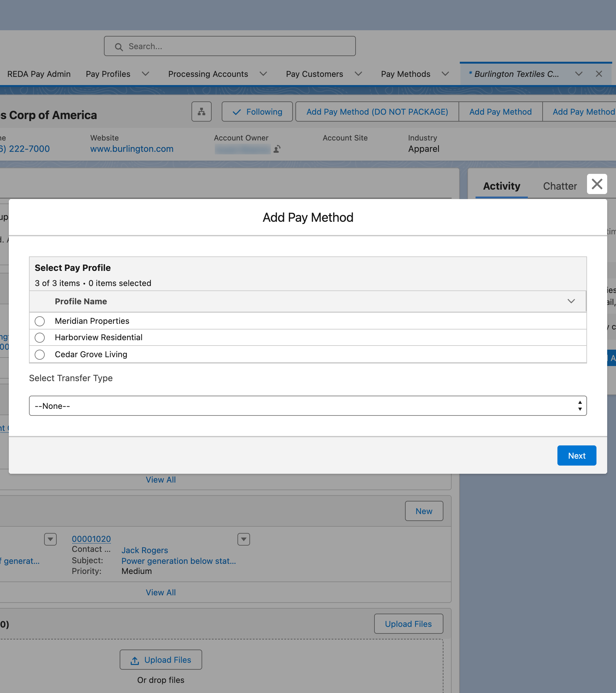Click the Cedar Grove Living row text

[91, 354]
